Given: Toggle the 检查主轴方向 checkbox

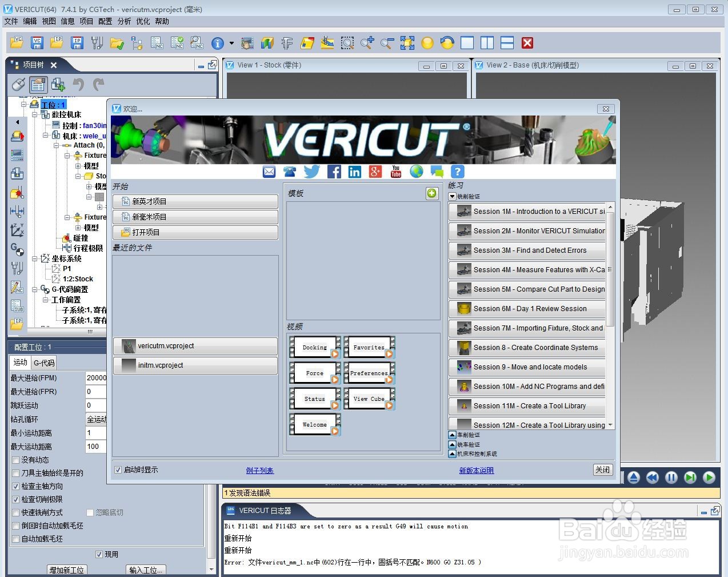Looking at the screenshot, I should coord(16,487).
